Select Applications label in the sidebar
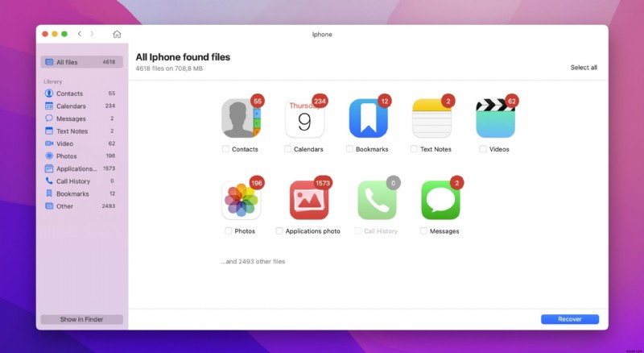Screen dimensions: 644x353 (76, 168)
